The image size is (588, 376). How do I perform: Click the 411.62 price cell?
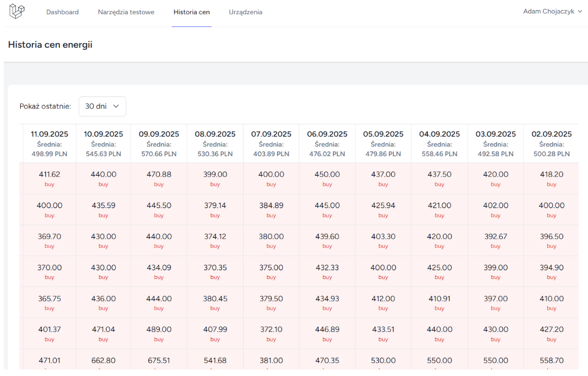click(x=49, y=178)
